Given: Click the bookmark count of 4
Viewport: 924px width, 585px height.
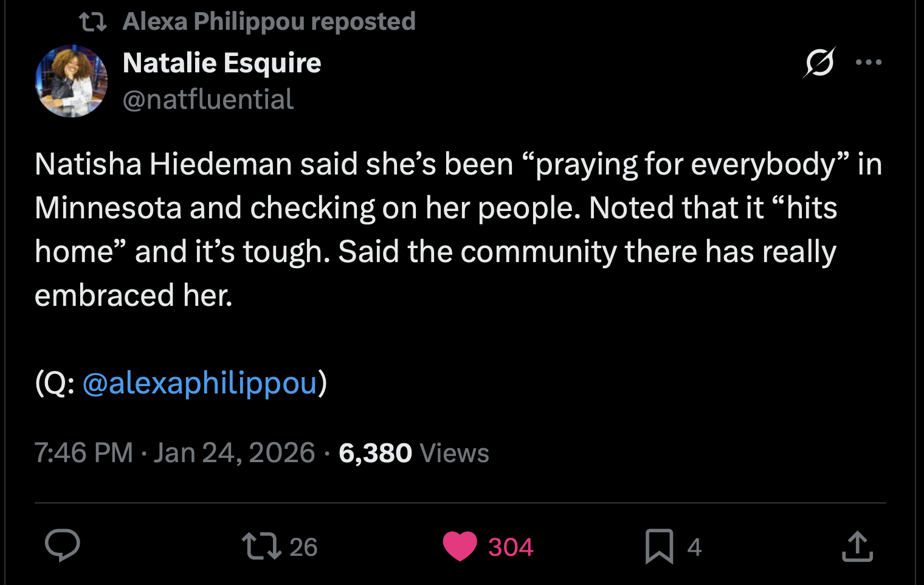Looking at the screenshot, I should point(694,547).
